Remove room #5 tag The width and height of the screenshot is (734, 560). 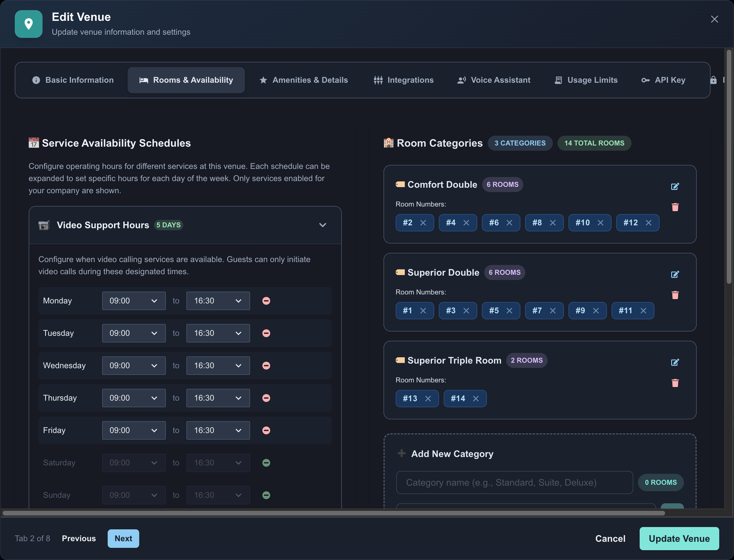509,311
